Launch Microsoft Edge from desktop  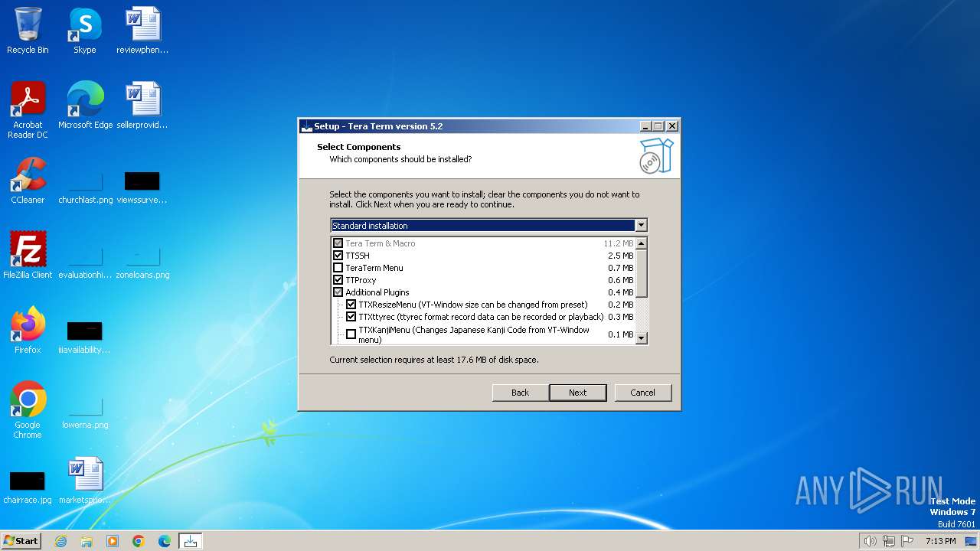coord(85,106)
